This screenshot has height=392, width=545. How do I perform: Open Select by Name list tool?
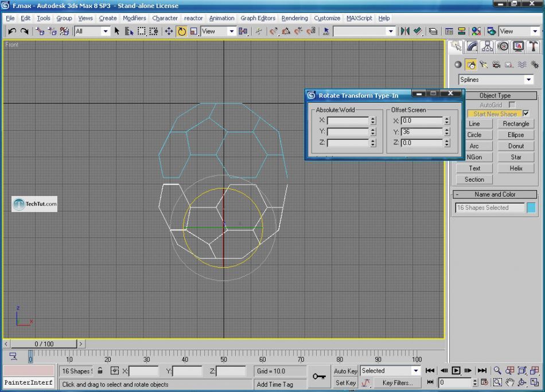click(x=129, y=32)
